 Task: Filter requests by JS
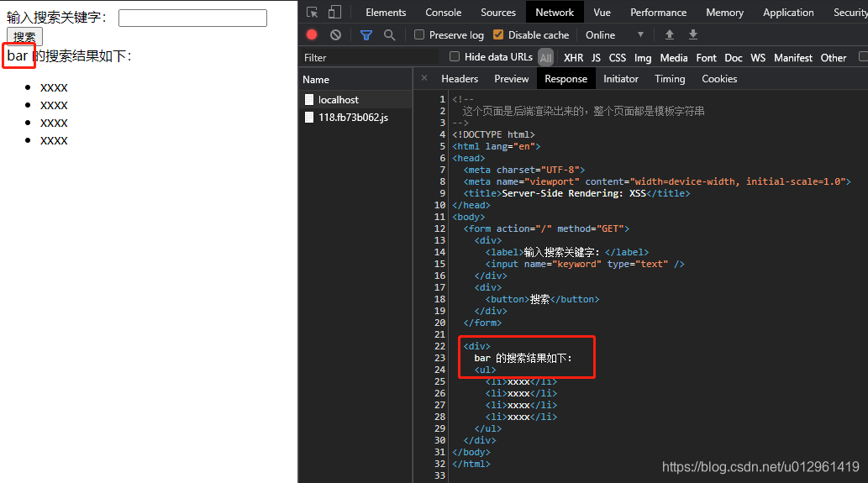click(x=596, y=57)
